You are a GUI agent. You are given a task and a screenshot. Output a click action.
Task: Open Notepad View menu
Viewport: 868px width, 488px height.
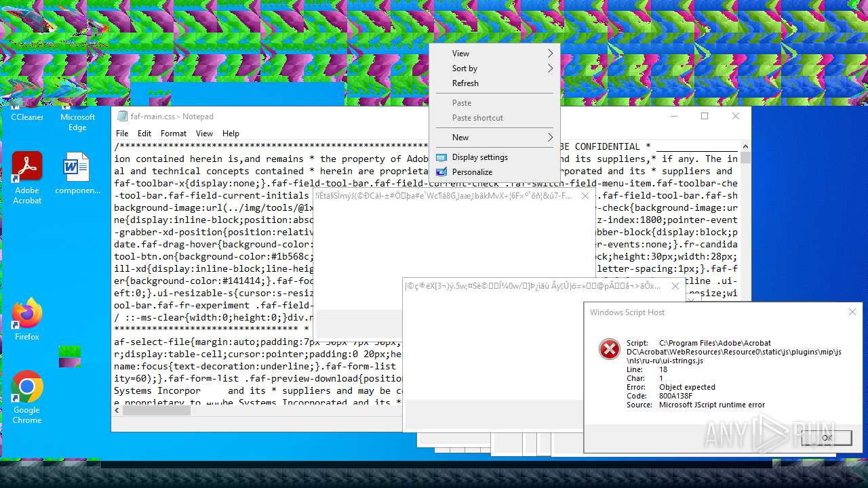click(x=204, y=134)
